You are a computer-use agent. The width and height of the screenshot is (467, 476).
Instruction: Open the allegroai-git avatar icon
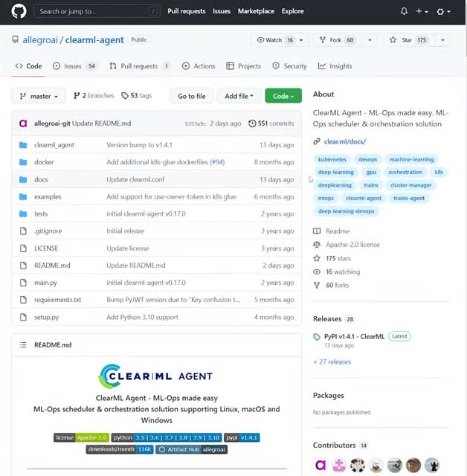click(x=23, y=123)
